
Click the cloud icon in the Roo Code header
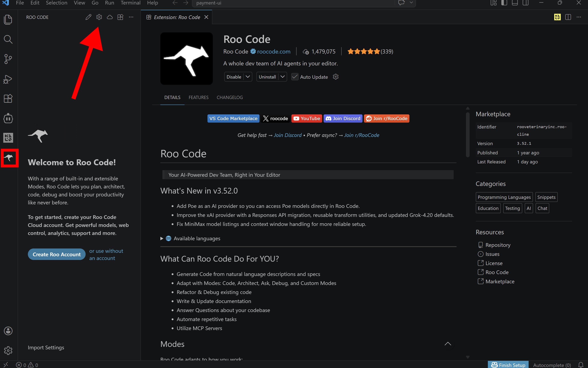point(110,17)
